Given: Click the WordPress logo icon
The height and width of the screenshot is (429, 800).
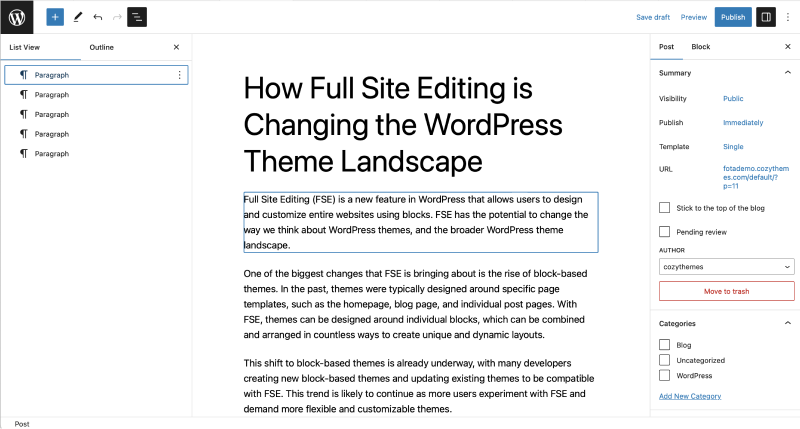Looking at the screenshot, I should (17, 17).
